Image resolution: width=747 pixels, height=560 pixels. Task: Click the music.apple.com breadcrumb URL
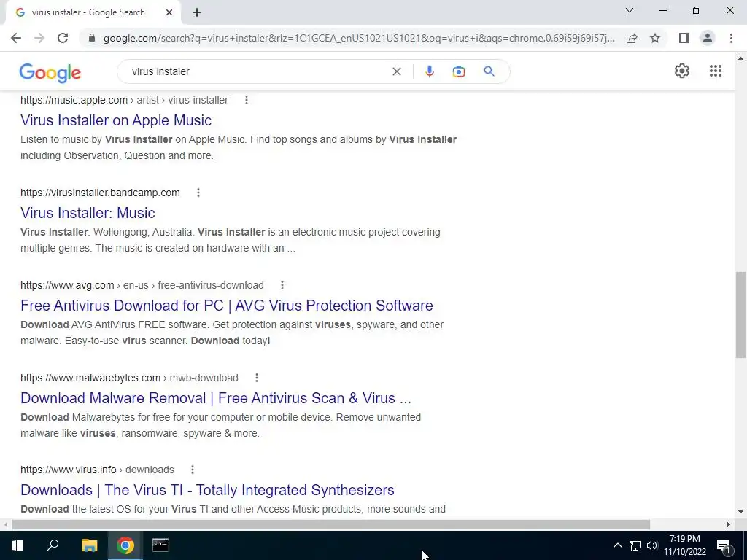[124, 100]
